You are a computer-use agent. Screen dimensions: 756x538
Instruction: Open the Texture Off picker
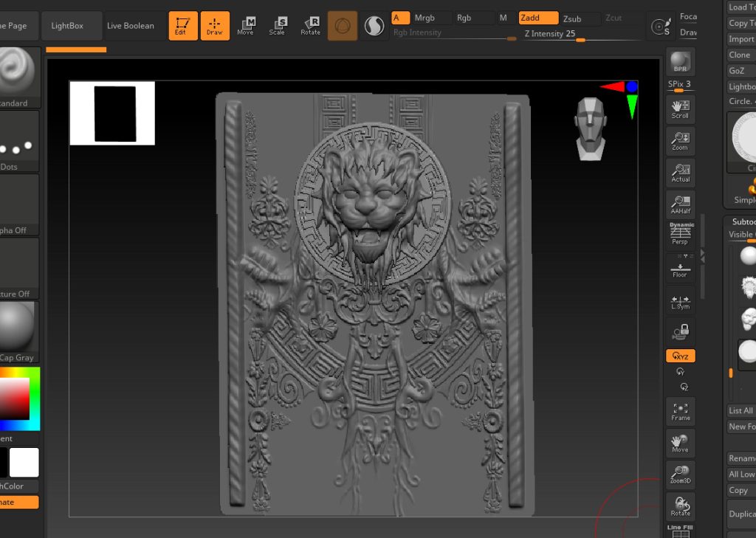click(19, 269)
